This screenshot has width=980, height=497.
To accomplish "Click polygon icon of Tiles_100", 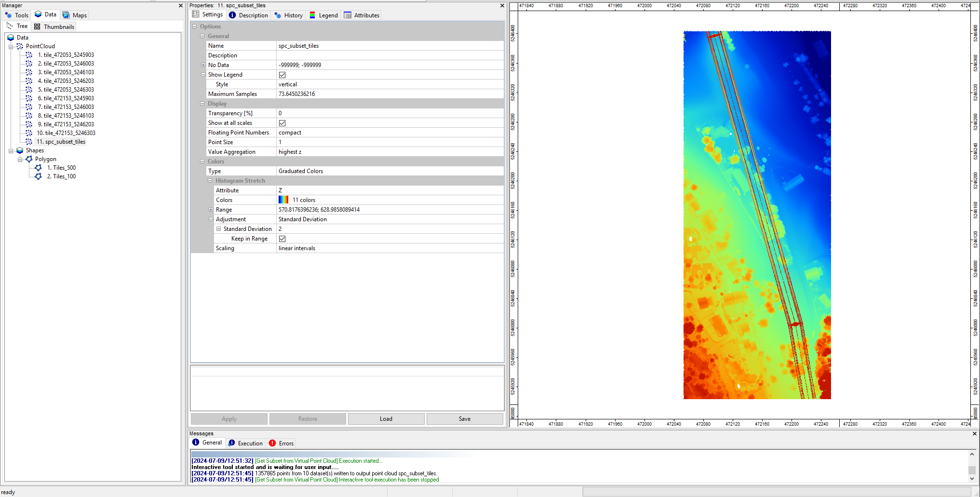I will (x=38, y=176).
